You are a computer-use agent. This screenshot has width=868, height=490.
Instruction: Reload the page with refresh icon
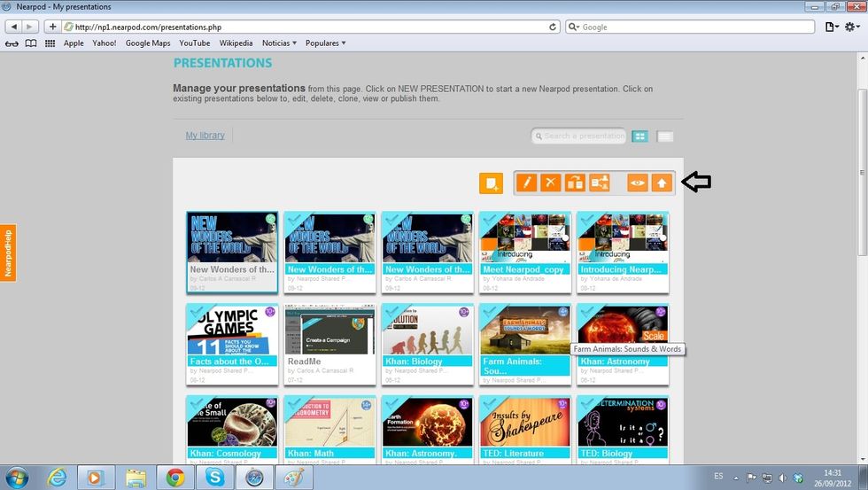click(x=552, y=27)
